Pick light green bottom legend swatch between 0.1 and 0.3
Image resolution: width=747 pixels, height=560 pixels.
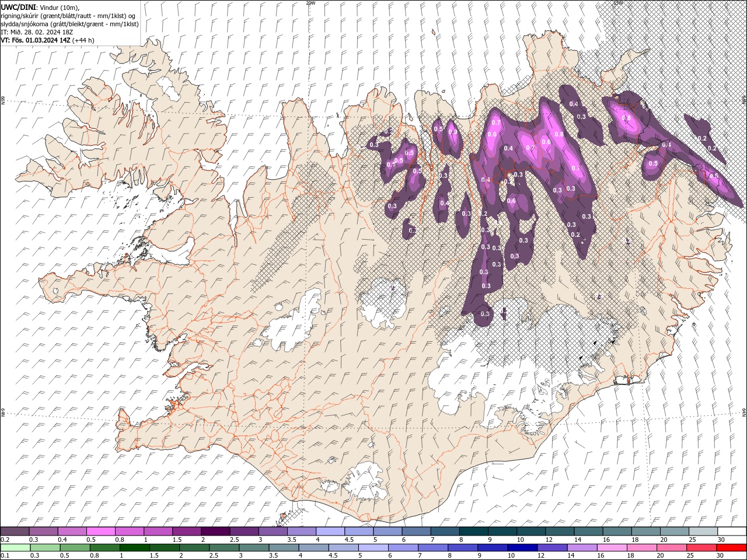15,548
